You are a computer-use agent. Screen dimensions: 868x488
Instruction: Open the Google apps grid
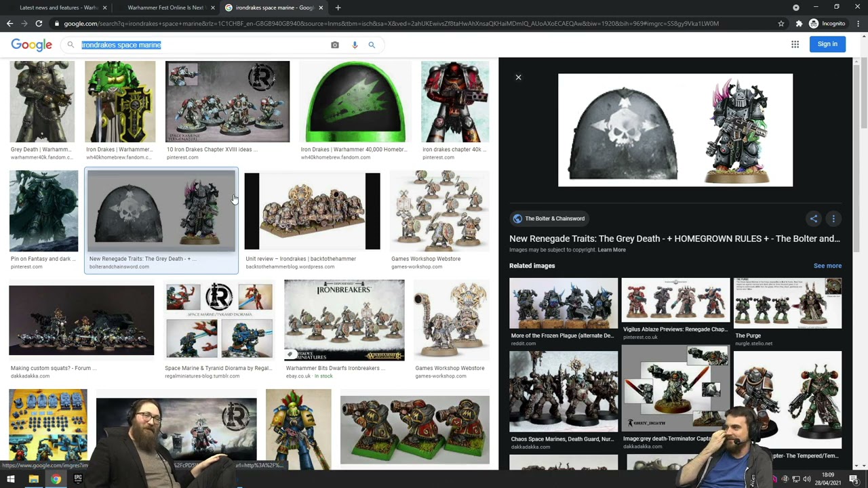(795, 44)
